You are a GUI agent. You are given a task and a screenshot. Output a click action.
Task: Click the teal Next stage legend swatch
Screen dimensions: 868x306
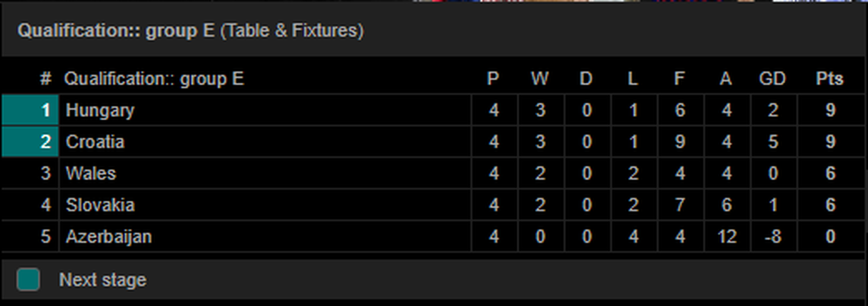[x=28, y=279]
